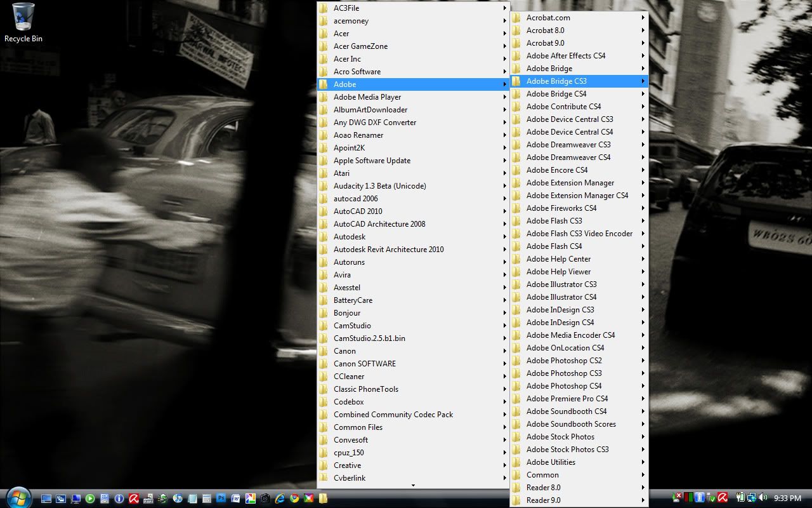Viewport: 812px width, 508px height.
Task: Launch the Avira umbrella icon in Quick Launch
Action: coord(134,498)
